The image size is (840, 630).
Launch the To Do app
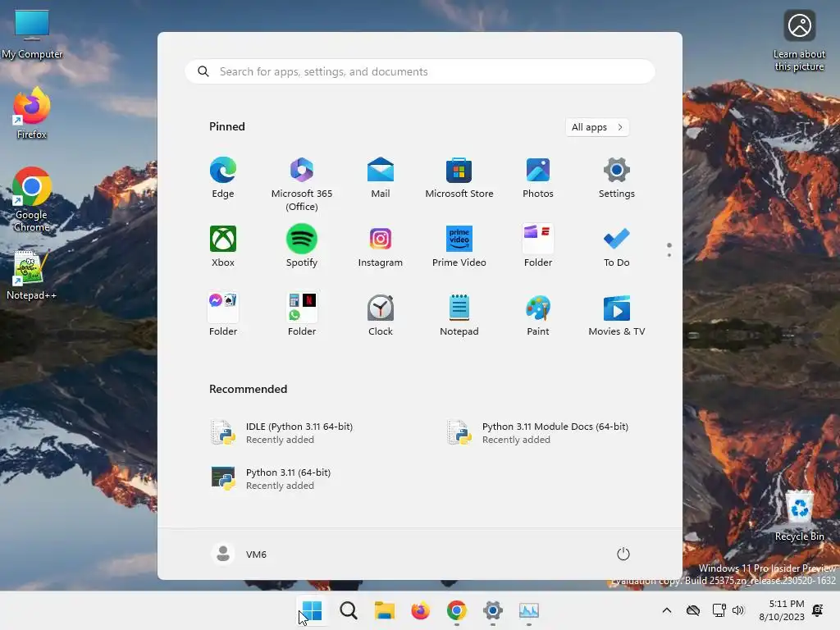point(617,247)
